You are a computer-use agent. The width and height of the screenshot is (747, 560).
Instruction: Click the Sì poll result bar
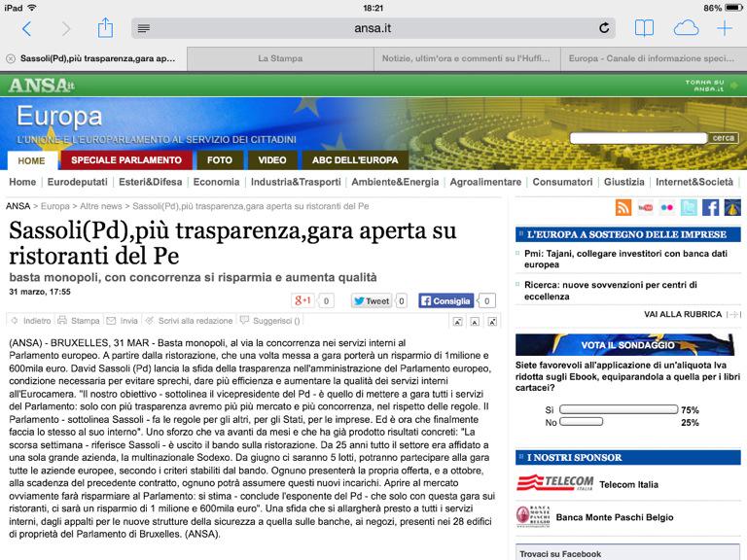(x=619, y=409)
